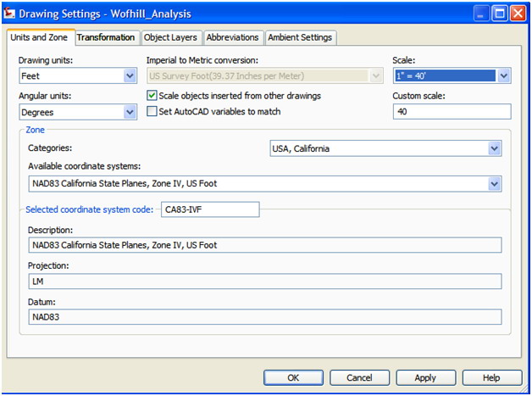This screenshot has height=396, width=532.
Task: Apply the drawing settings
Action: tap(426, 377)
